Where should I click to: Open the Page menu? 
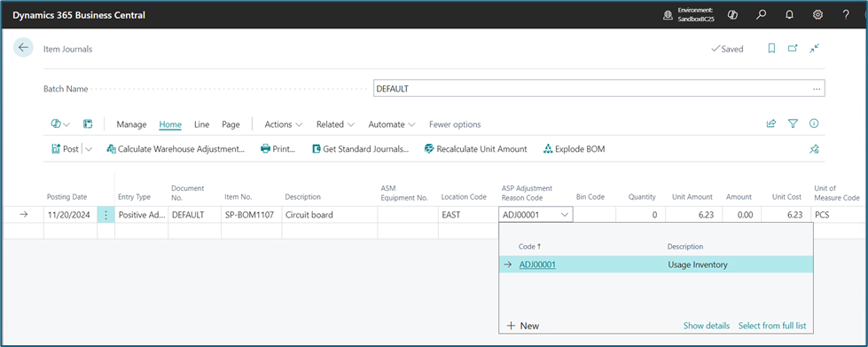tap(231, 124)
